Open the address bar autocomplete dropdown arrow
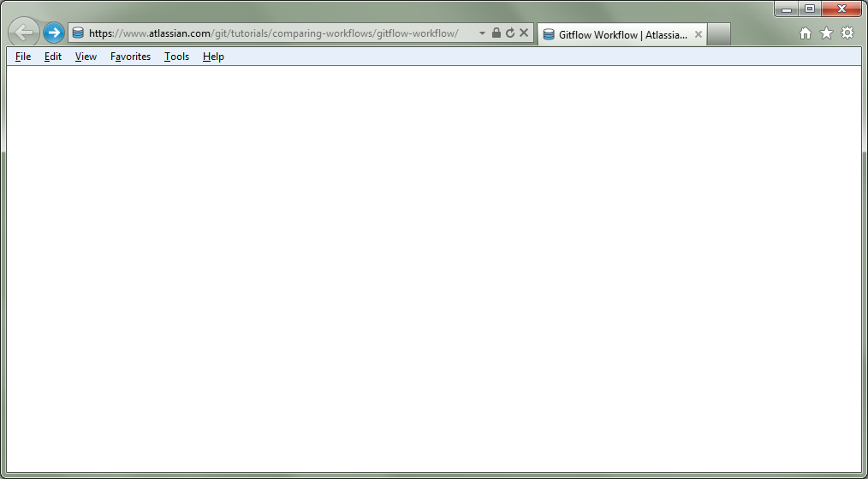 coord(482,33)
